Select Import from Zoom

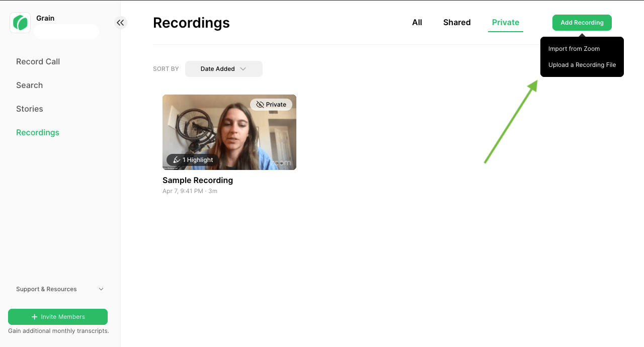pyautogui.click(x=574, y=48)
